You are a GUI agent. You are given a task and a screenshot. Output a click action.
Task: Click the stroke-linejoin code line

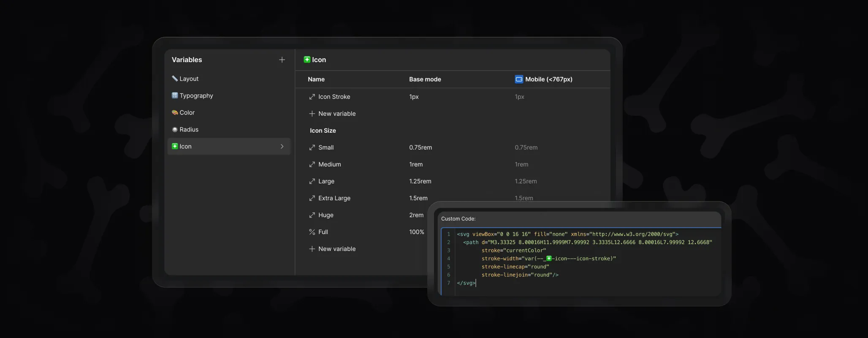coord(520,275)
